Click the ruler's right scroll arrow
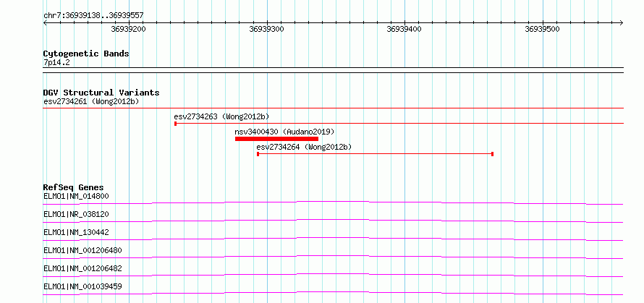 (621, 23)
